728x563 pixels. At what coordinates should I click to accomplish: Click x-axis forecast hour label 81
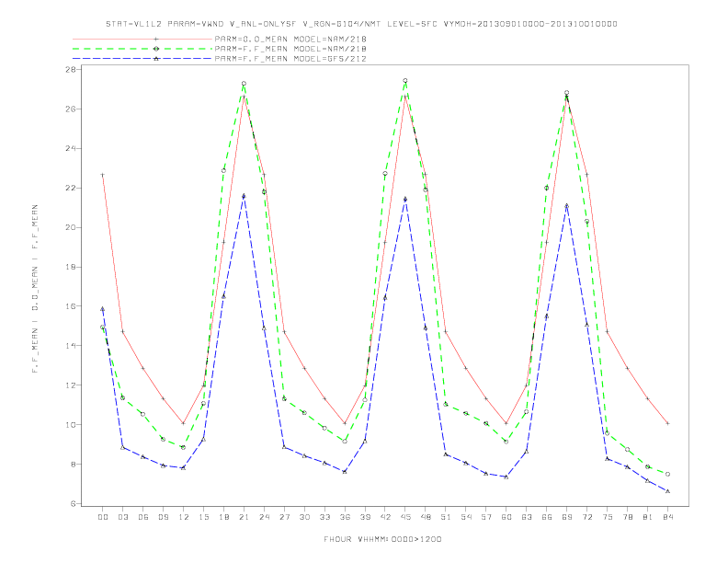coord(648,517)
